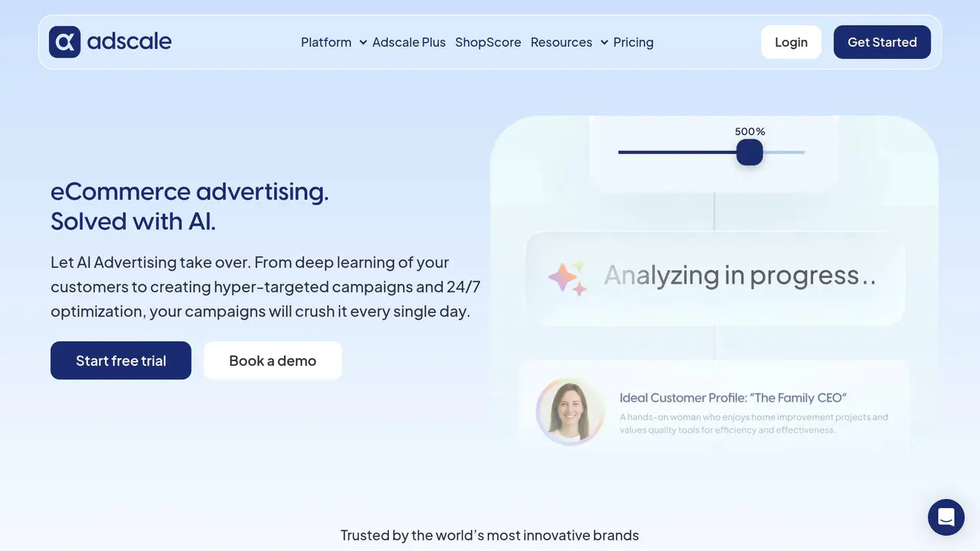Expand the Platform dropdown chevron
The width and height of the screenshot is (980, 551).
coord(363,43)
